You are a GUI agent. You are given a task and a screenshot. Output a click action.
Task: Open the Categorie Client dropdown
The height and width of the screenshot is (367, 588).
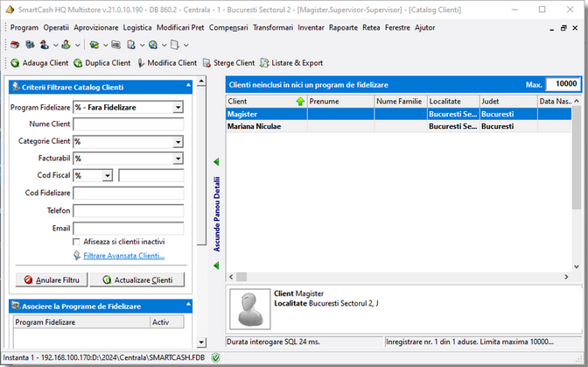[178, 142]
